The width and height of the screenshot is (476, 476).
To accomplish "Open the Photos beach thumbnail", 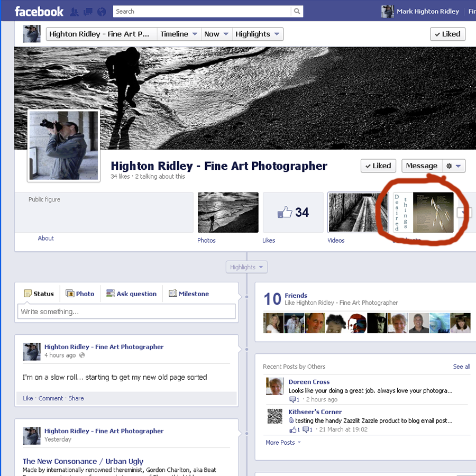I will click(228, 213).
